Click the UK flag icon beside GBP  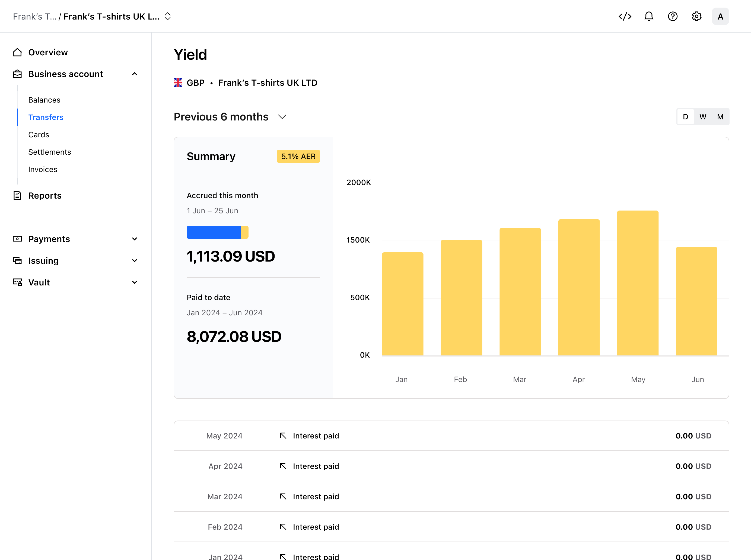point(178,83)
